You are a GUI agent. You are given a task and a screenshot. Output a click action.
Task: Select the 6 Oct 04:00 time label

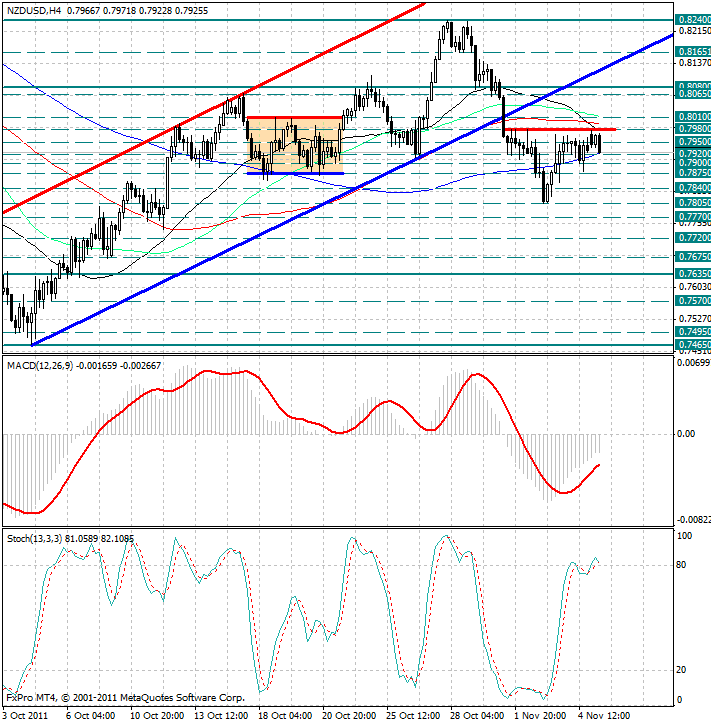coord(90,716)
